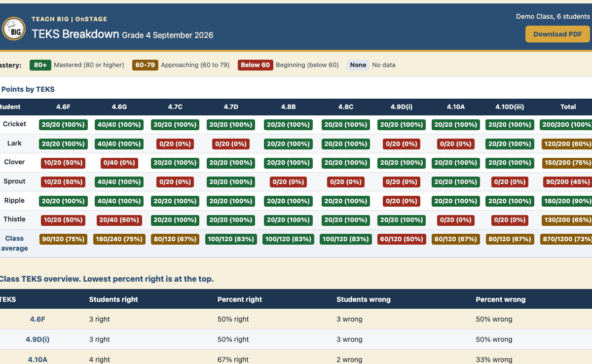Click Clover's 0/40 score under 4.6G
The height and width of the screenshot is (364, 592).
point(119,163)
